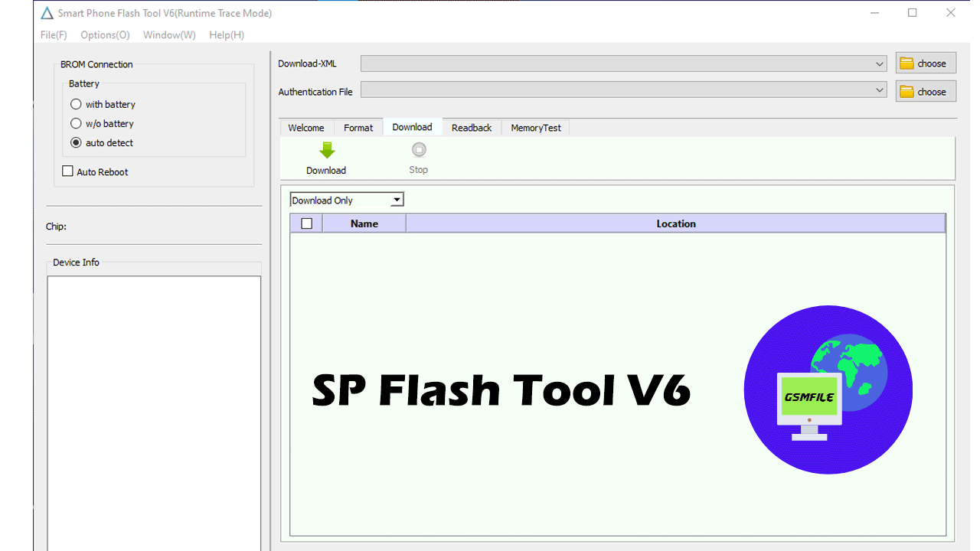This screenshot has height=551, width=980.
Task: Expand the Authentication File dropdown
Action: click(879, 91)
